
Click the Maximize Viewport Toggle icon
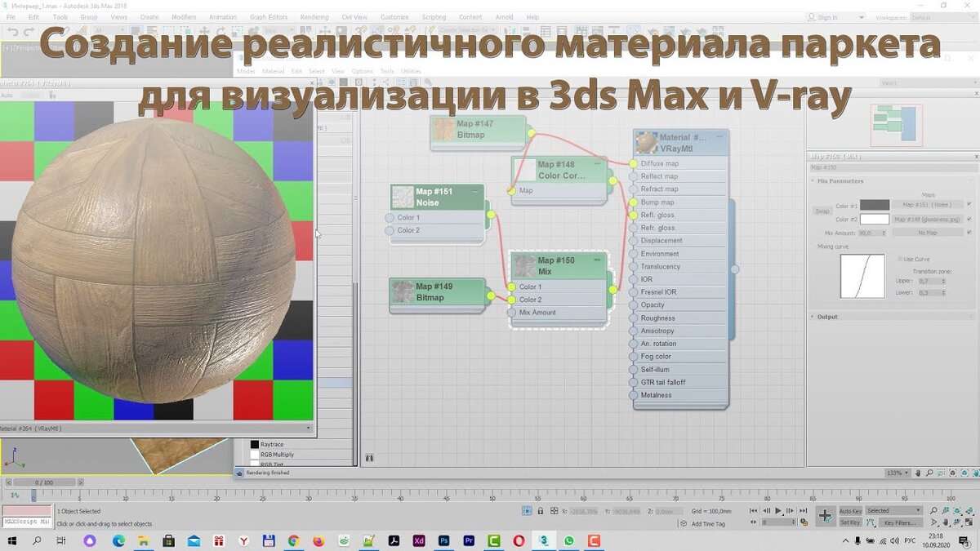[x=970, y=523]
